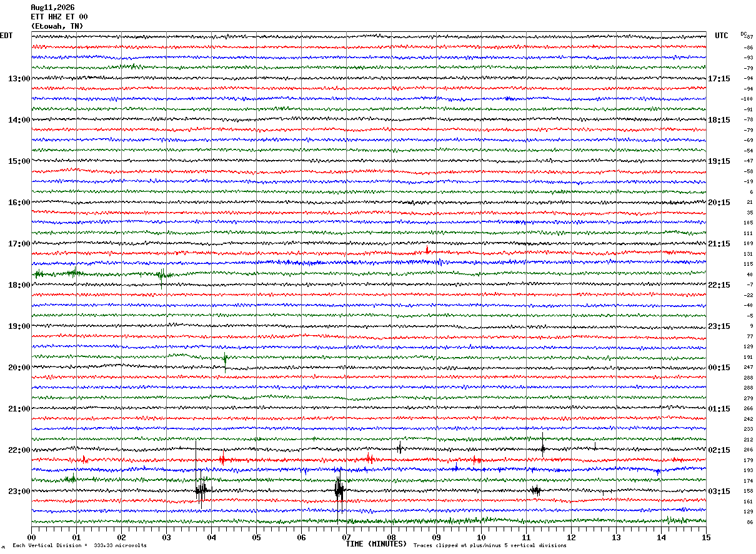
Task: Click the -100 DC offset value
Action: [x=747, y=99]
